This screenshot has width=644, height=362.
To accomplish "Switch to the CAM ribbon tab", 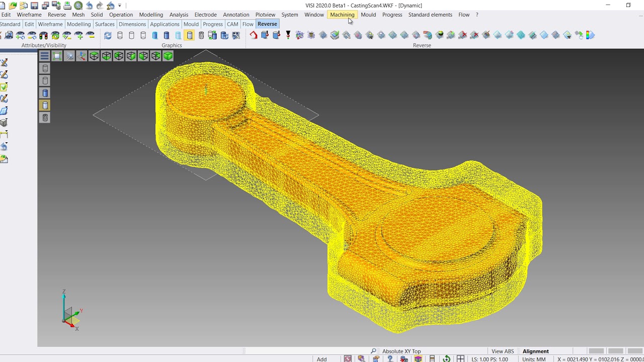I will click(x=232, y=24).
